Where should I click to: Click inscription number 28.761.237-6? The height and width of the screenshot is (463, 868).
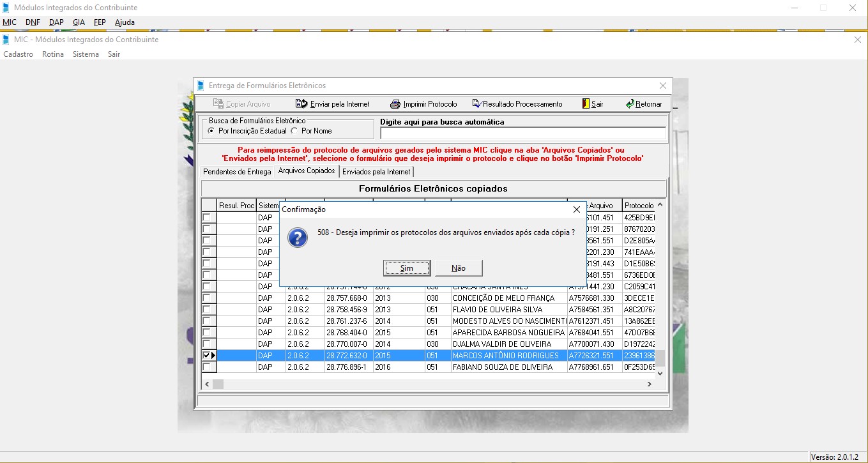pyautogui.click(x=347, y=321)
